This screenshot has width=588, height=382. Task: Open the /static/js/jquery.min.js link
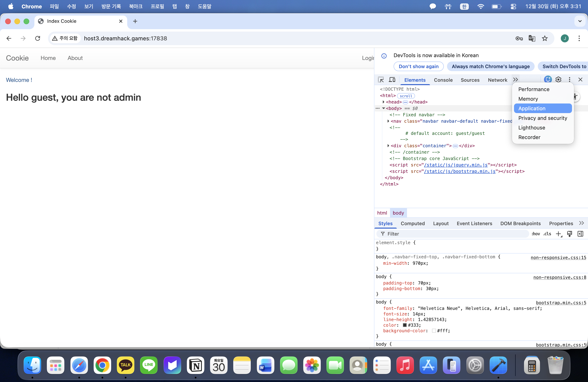click(x=456, y=165)
